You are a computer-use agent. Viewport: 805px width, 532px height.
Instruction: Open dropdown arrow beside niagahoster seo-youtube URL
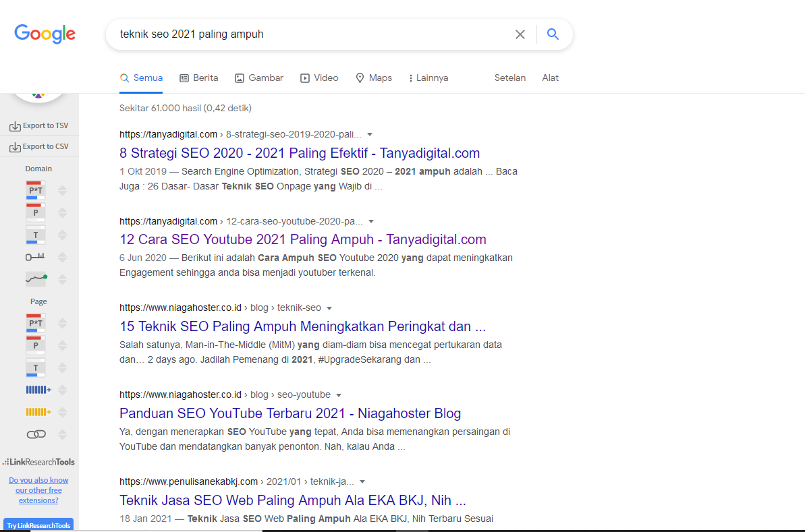(x=339, y=395)
